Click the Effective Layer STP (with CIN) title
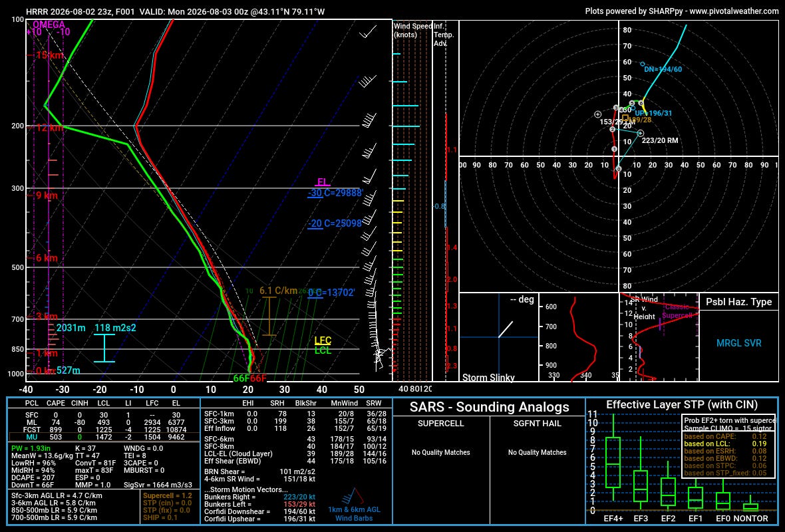Screen dimensions: 785x532 pos(682,404)
